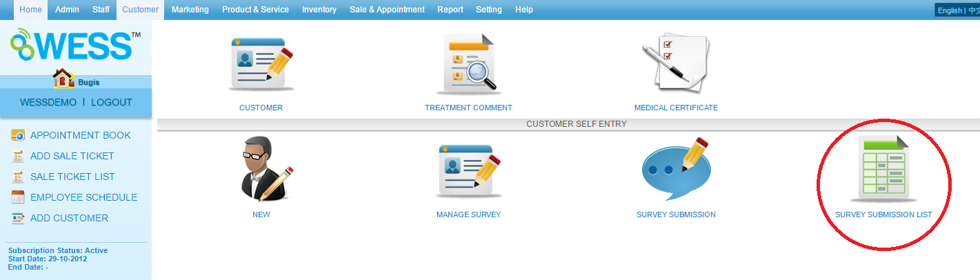This screenshot has height=280, width=980.
Task: Open the EMPLOYEE SCHEDULE link
Action: [83, 197]
